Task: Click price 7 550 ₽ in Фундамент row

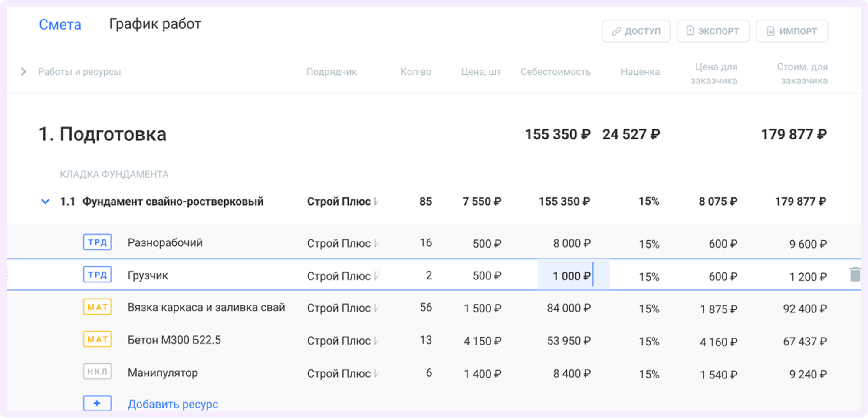Action: coord(482,202)
